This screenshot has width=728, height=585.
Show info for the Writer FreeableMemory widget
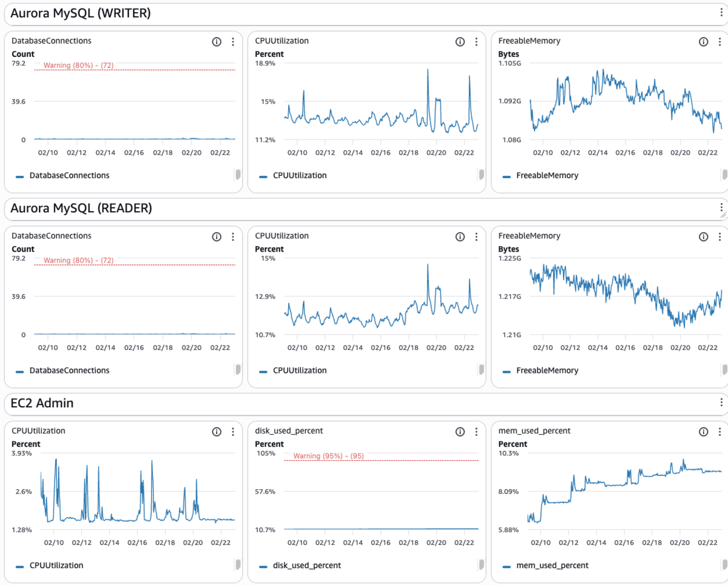tap(704, 42)
